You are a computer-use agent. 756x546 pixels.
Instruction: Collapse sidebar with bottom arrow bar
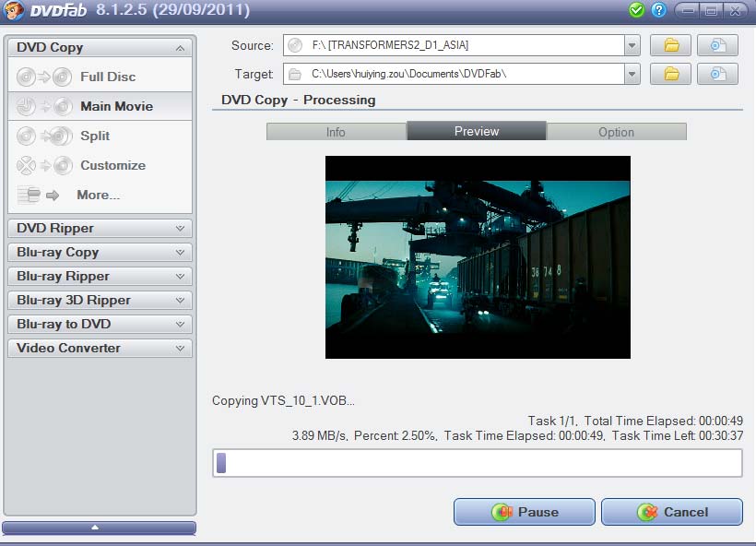pos(99,528)
